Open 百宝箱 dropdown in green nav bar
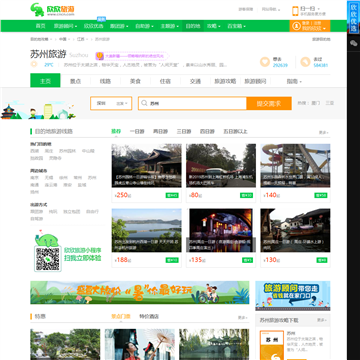The width and height of the screenshot is (360, 360). click(x=237, y=26)
